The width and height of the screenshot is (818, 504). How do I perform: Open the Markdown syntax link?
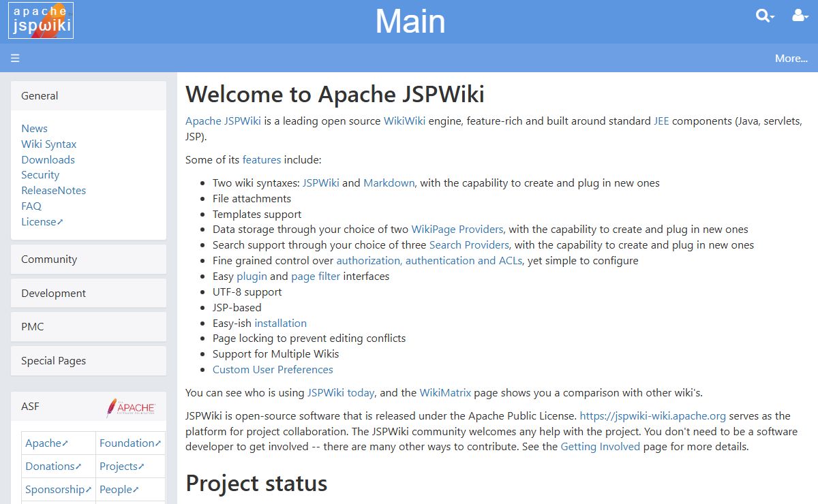coord(389,183)
